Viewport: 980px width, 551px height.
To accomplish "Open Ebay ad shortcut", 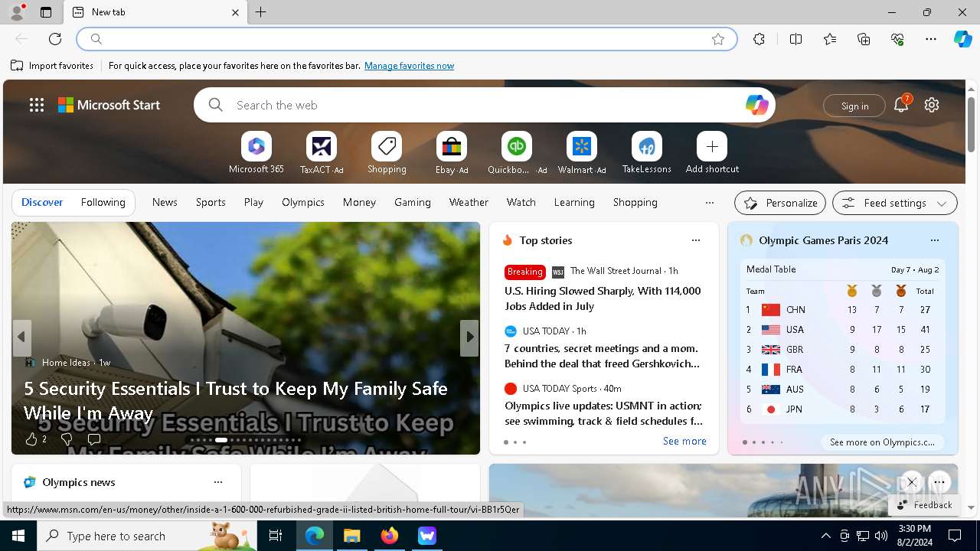I will tap(452, 153).
